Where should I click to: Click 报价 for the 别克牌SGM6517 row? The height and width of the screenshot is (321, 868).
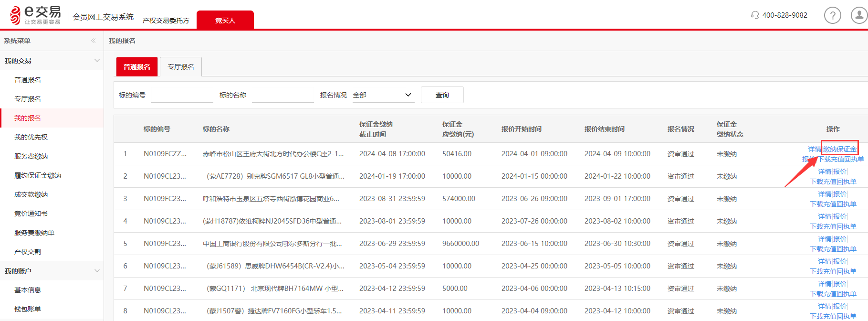click(x=840, y=171)
